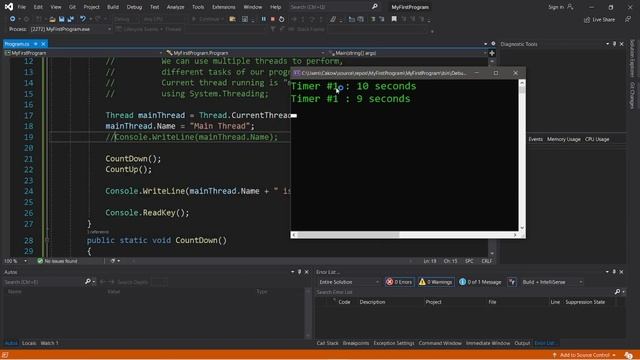640x360 pixels.
Task: Click the console window horizontal scrollbar thumb
Action: click(x=348, y=235)
